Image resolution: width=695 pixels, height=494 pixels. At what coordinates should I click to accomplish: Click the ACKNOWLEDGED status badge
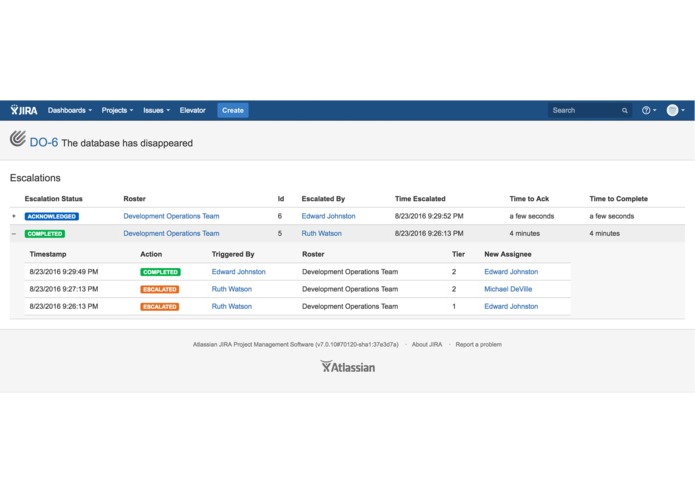coord(52,216)
